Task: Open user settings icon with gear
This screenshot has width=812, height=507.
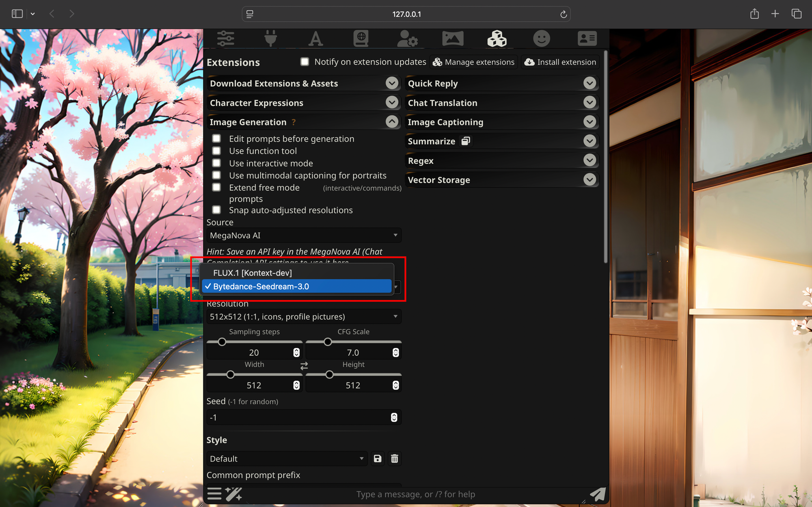Action: pos(407,39)
